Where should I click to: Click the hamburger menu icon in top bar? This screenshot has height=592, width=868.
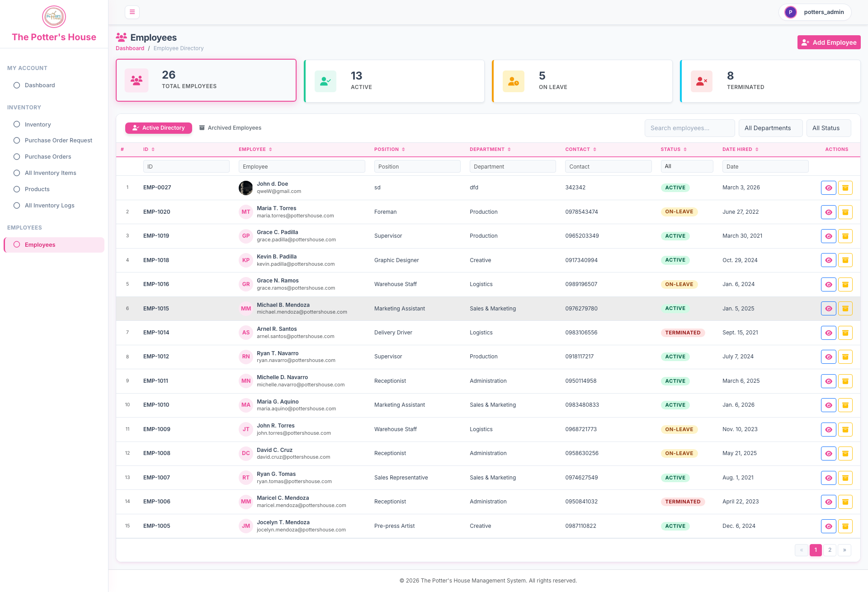(x=132, y=12)
